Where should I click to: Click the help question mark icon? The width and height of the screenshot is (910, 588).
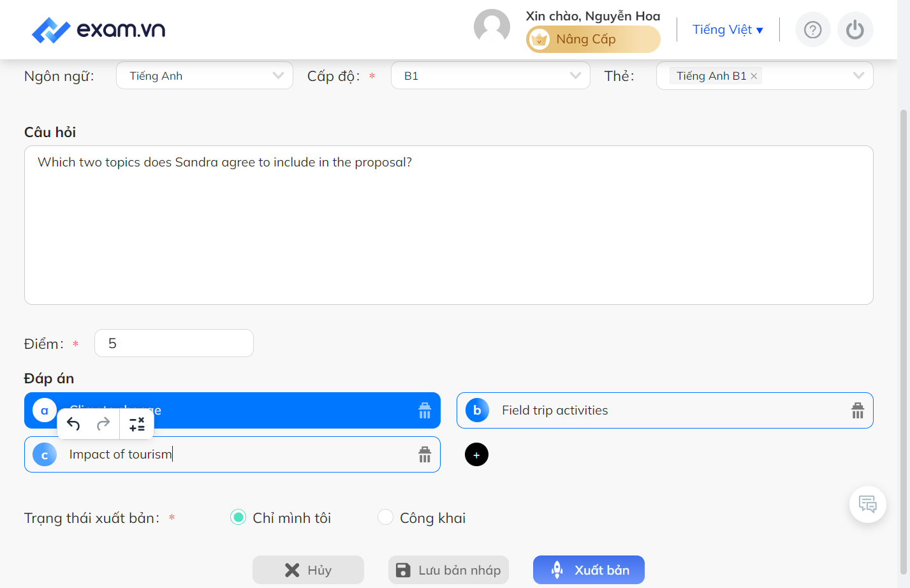tap(812, 29)
